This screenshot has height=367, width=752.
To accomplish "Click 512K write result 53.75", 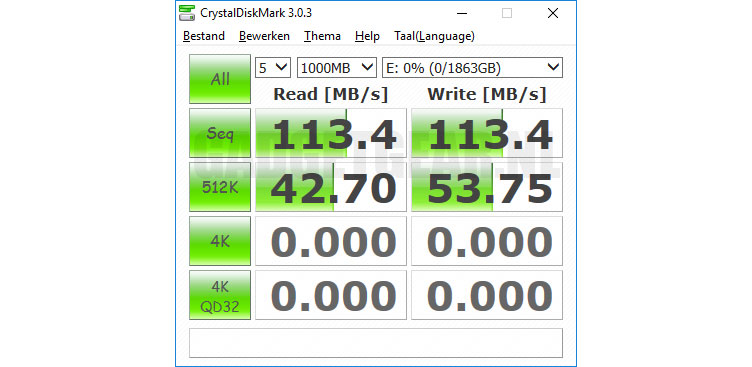I will pyautogui.click(x=487, y=187).
